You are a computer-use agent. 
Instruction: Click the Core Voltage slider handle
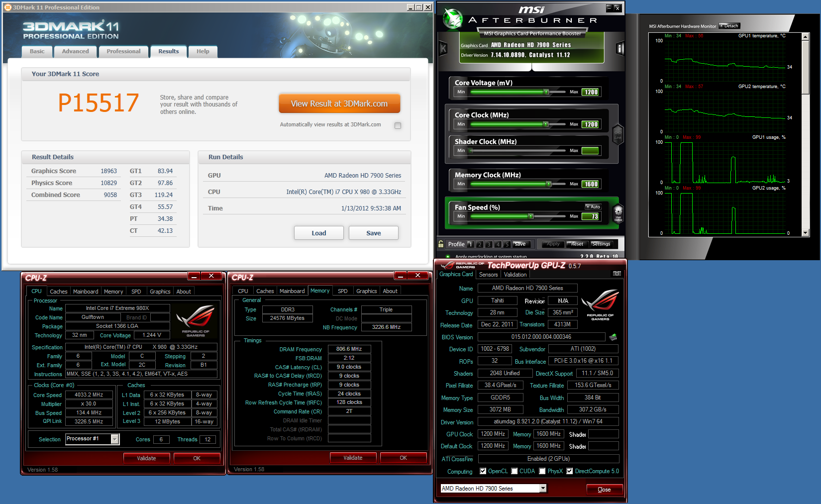pyautogui.click(x=546, y=92)
